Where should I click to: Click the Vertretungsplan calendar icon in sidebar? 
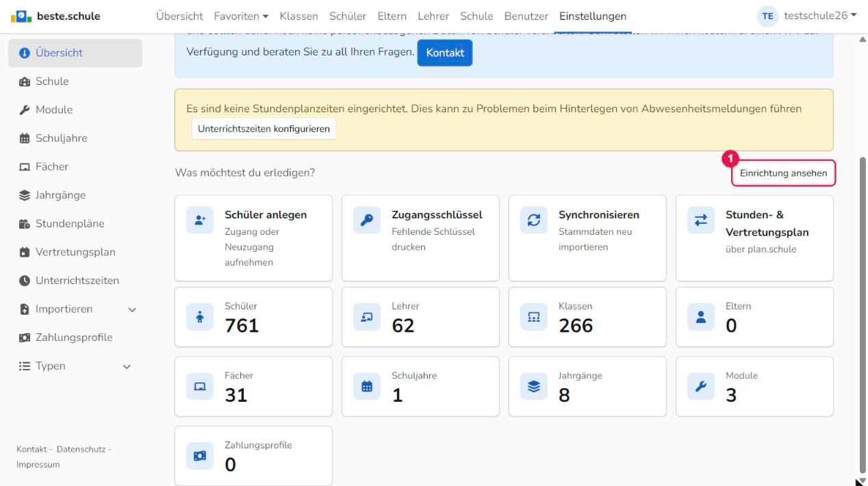pos(25,252)
